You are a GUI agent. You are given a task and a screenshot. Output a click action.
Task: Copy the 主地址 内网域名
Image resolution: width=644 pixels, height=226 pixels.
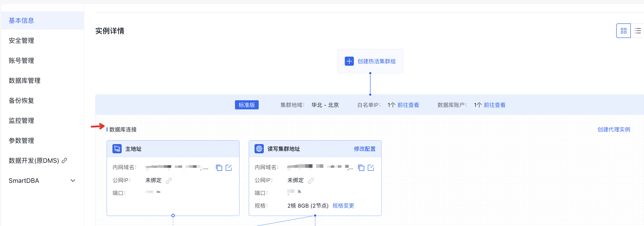219,168
